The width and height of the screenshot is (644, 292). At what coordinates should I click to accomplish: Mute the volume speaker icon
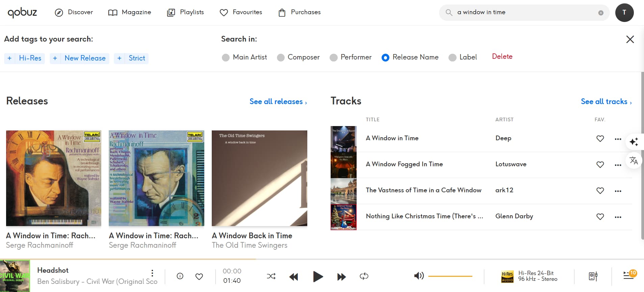click(419, 276)
